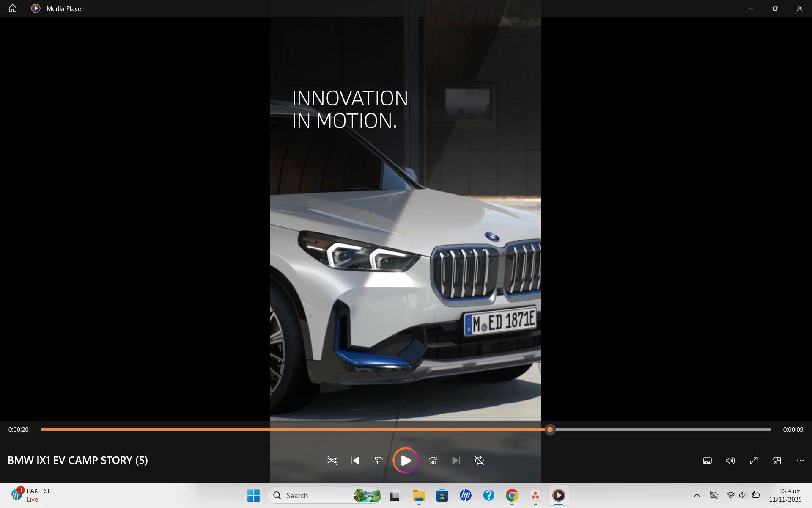Skip to previous track
This screenshot has height=508, width=812.
tap(355, 461)
